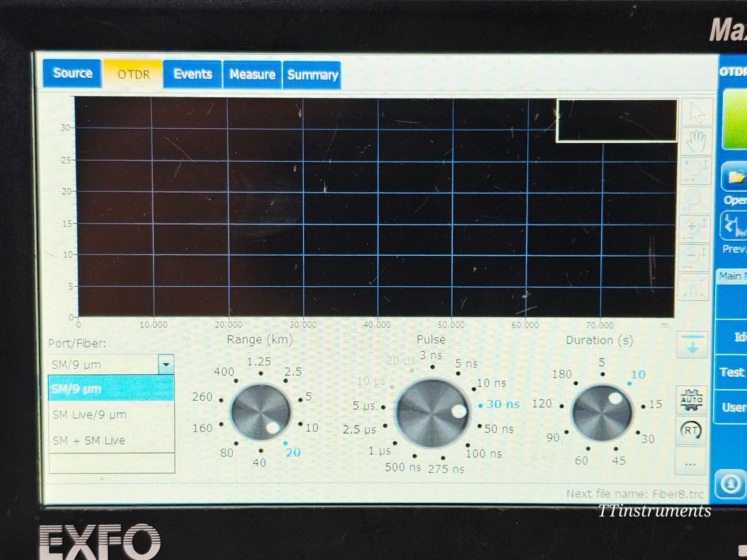Set Range dial to 1.25 km
This screenshot has height=560, width=747.
[259, 362]
